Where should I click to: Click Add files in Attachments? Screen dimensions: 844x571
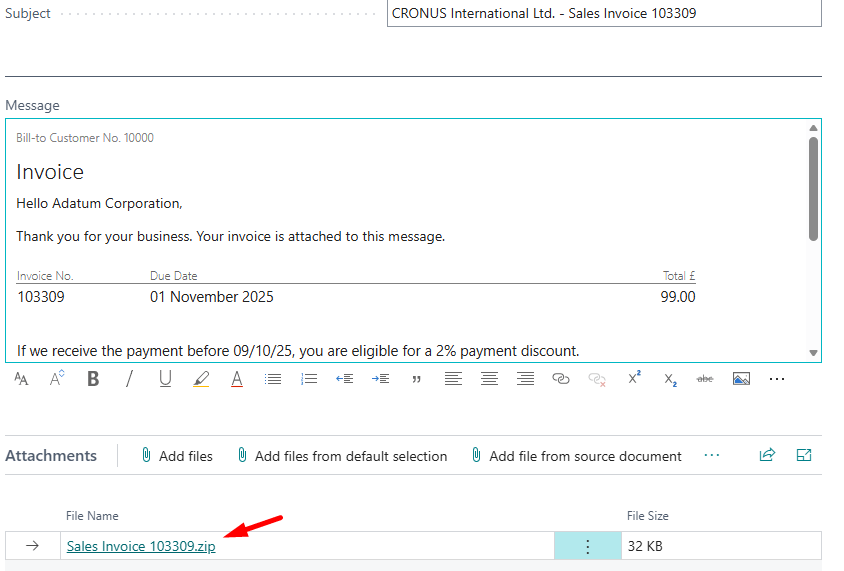click(x=177, y=456)
